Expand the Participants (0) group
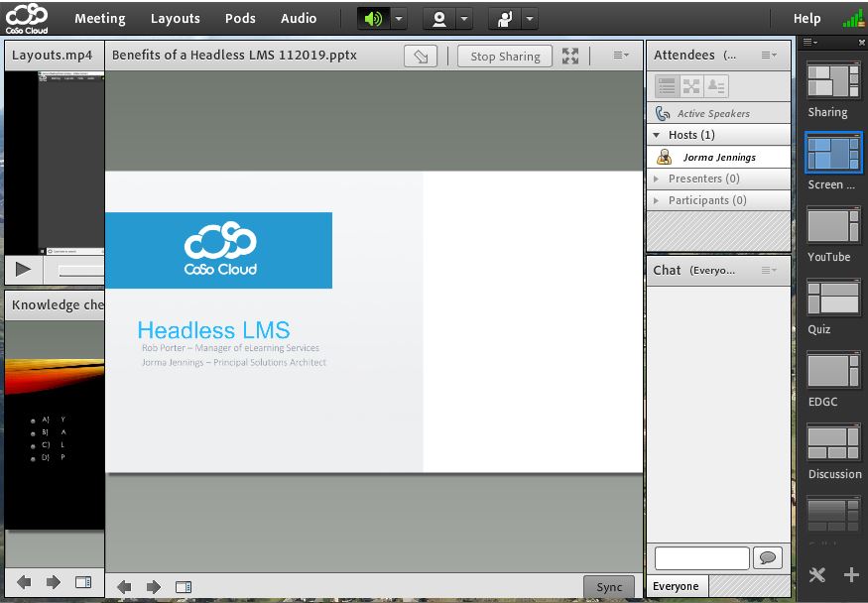 (657, 200)
